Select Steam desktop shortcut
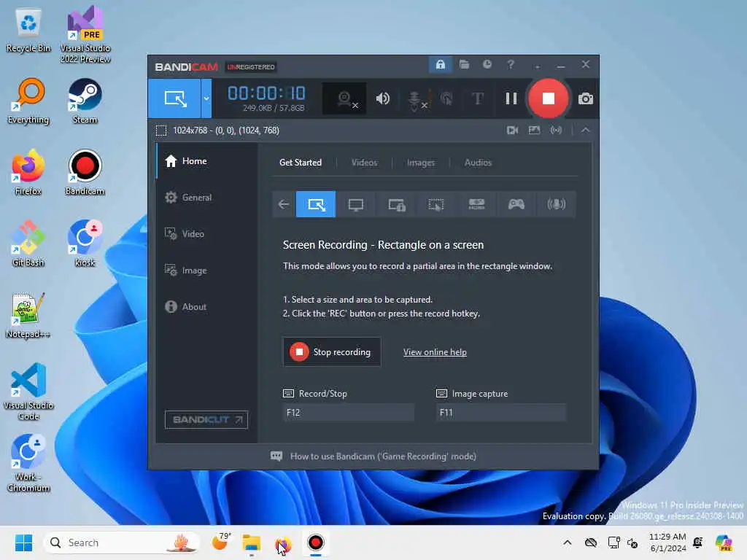The width and height of the screenshot is (747, 560). pyautogui.click(x=85, y=101)
